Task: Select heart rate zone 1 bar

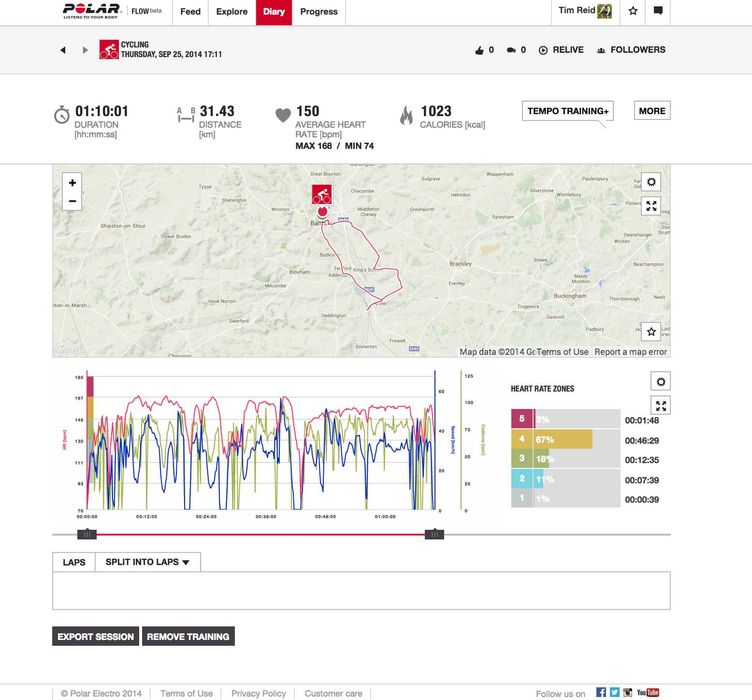Action: pos(565,498)
